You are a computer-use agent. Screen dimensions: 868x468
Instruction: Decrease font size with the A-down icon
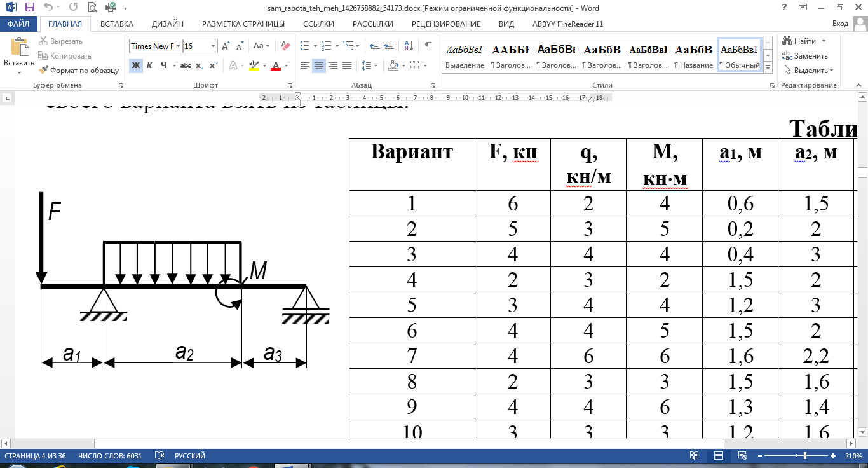point(240,46)
